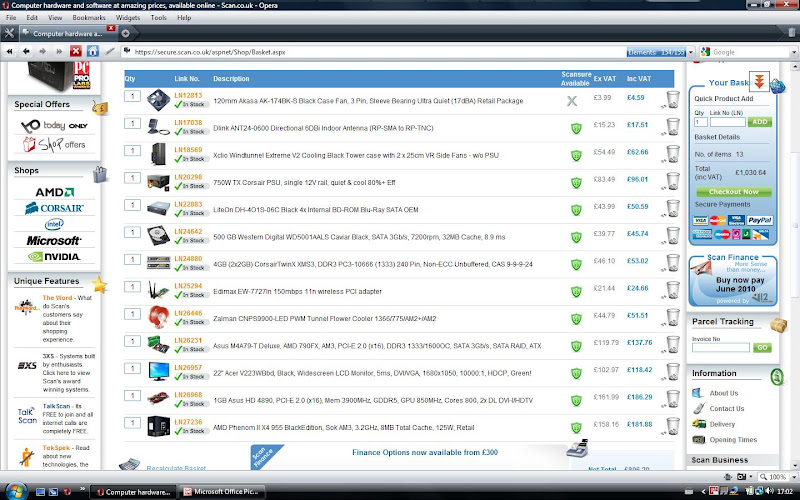Viewport: 800px width, 500px height.
Task: Open product link LN12813
Action: (x=188, y=95)
